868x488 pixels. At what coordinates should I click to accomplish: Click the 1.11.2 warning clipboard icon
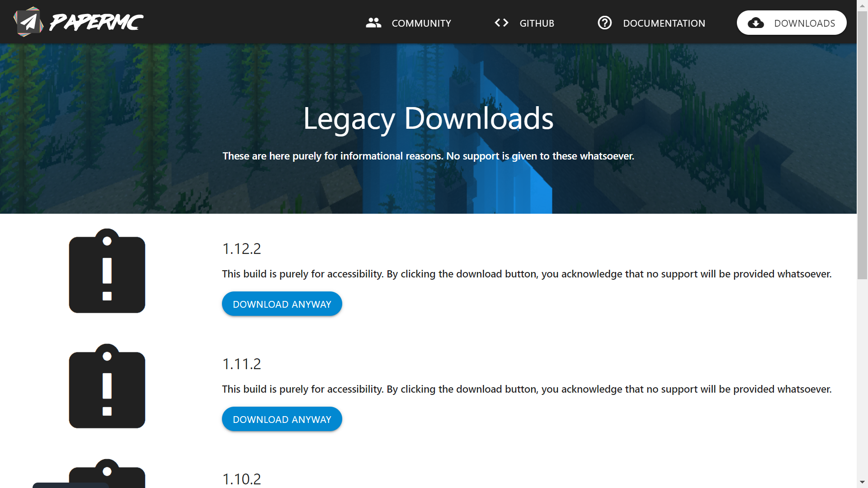(x=107, y=386)
